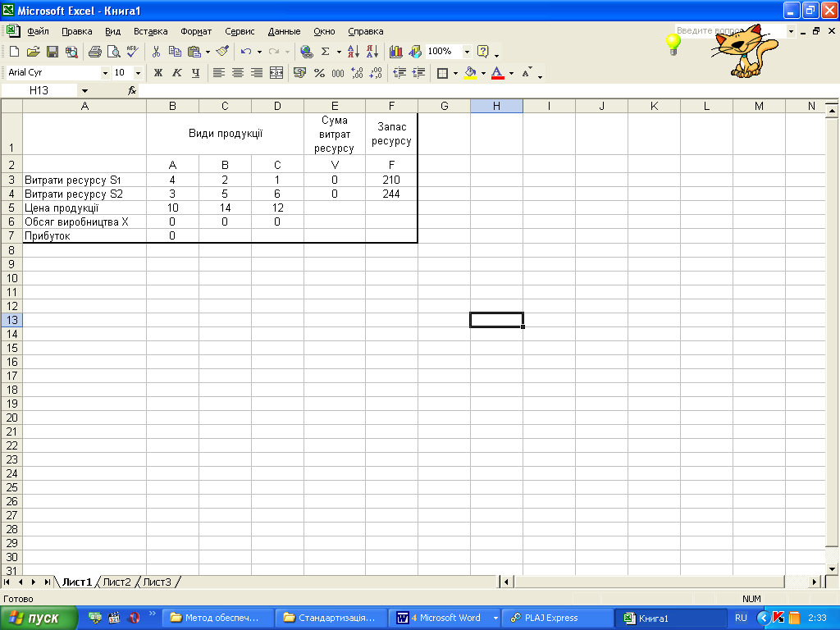The image size is (840, 630).
Task: Click the AutoSum sigma button
Action: (325, 52)
